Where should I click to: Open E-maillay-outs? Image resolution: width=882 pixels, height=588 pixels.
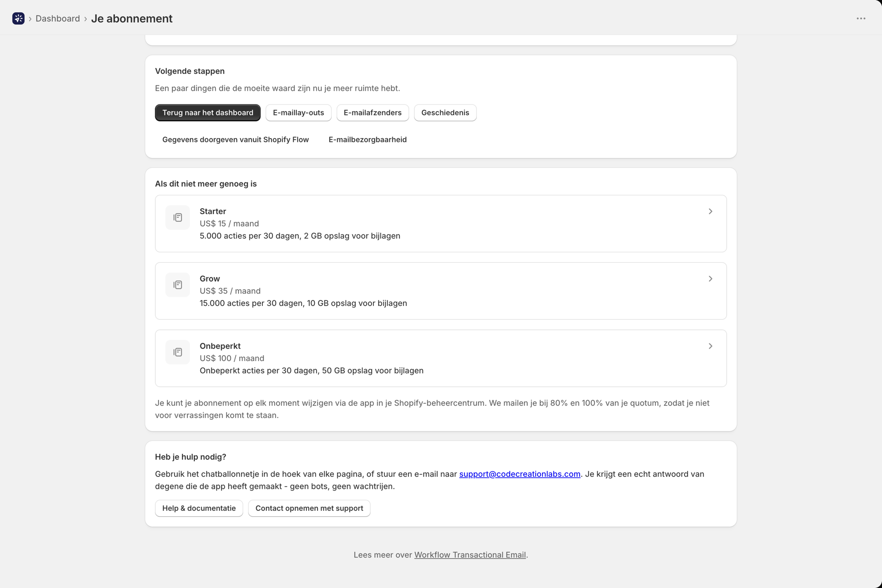tap(299, 113)
